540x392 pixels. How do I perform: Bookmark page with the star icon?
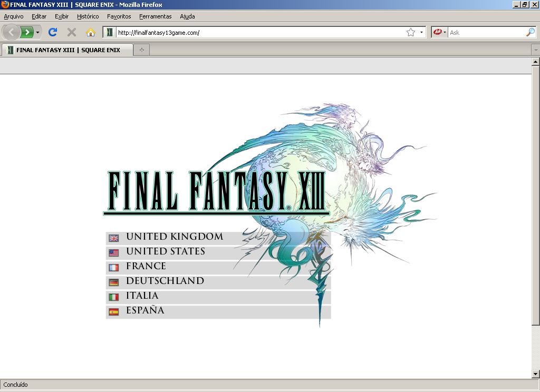click(411, 32)
